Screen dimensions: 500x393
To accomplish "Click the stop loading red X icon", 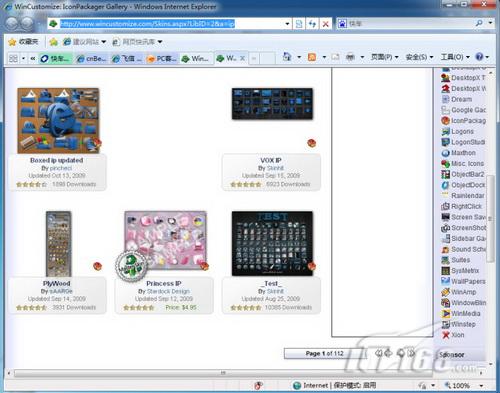I will coord(326,24).
